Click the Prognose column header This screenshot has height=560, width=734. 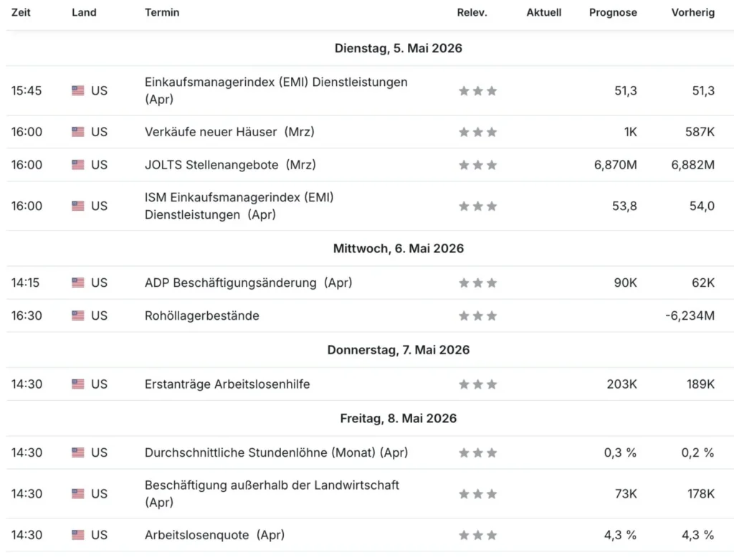613,13
